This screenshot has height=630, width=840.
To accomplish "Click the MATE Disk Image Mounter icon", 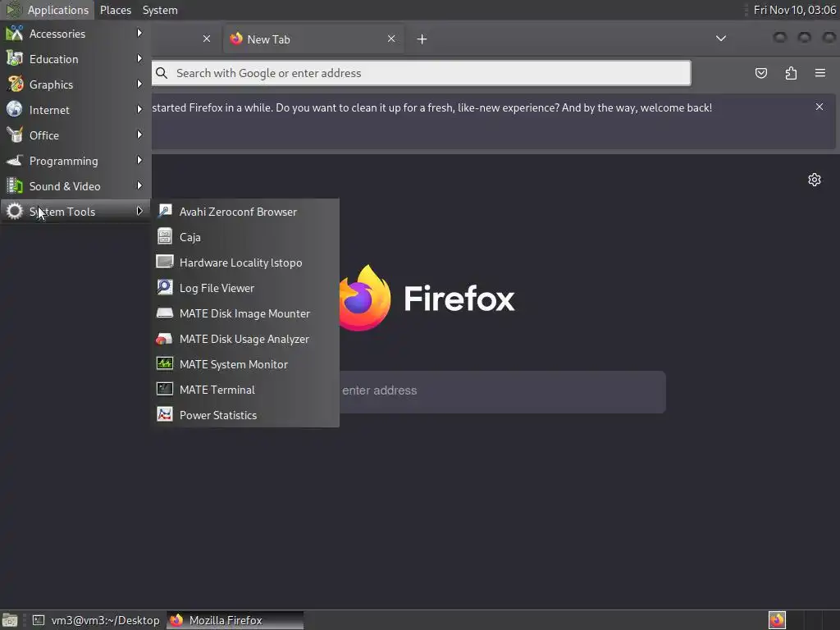I will point(164,313).
